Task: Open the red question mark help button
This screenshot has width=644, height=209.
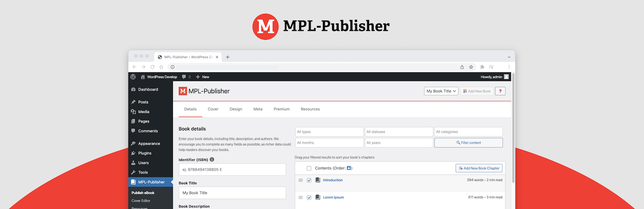Action: 500,91
